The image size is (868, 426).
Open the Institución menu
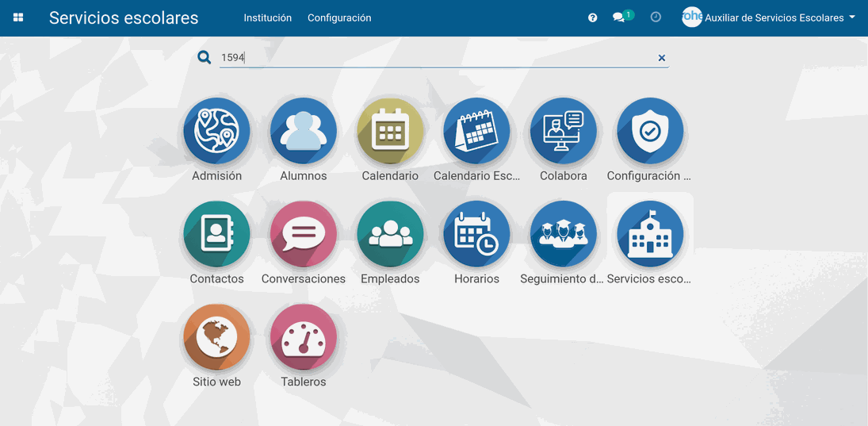(x=267, y=17)
